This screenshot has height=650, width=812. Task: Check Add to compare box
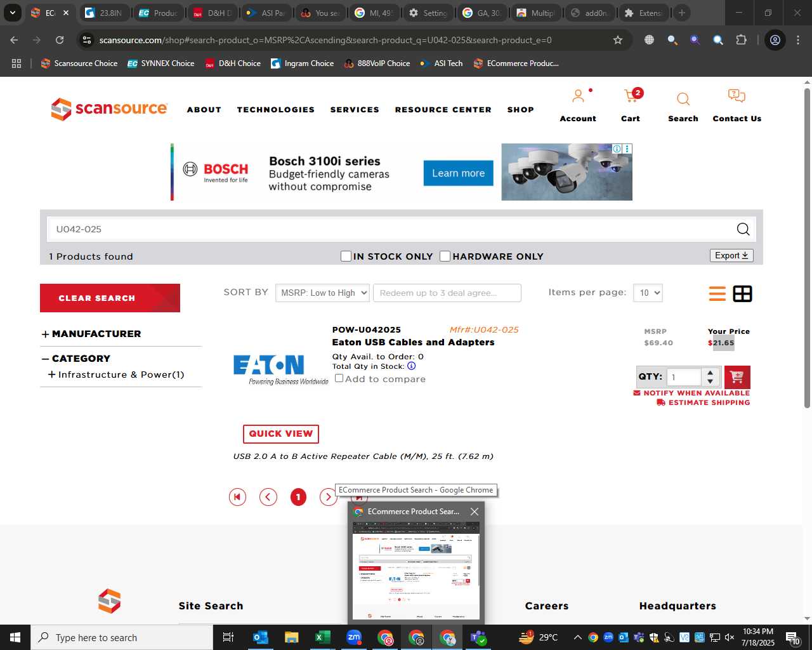click(339, 378)
